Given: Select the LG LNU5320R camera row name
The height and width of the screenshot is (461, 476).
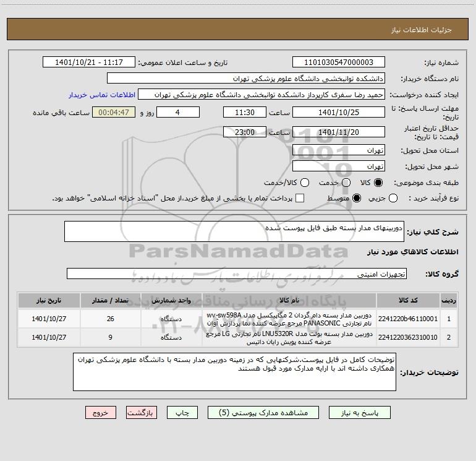Looking at the screenshot, I should 289,337.
